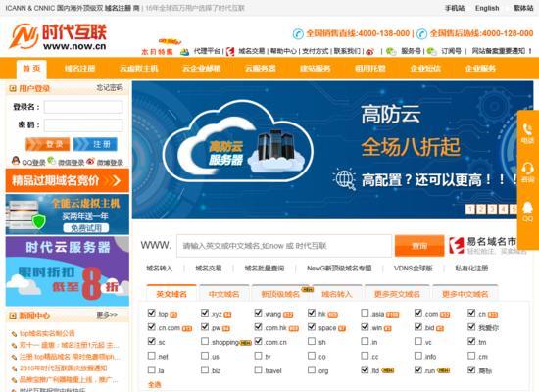Click the 微博登录 Weibo icon
Screen dimensions: 539x392
pos(90,161)
